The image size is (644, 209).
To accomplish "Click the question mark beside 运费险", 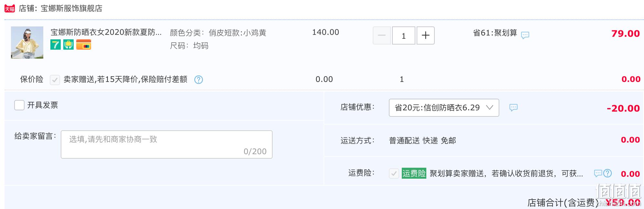I will [x=608, y=173].
